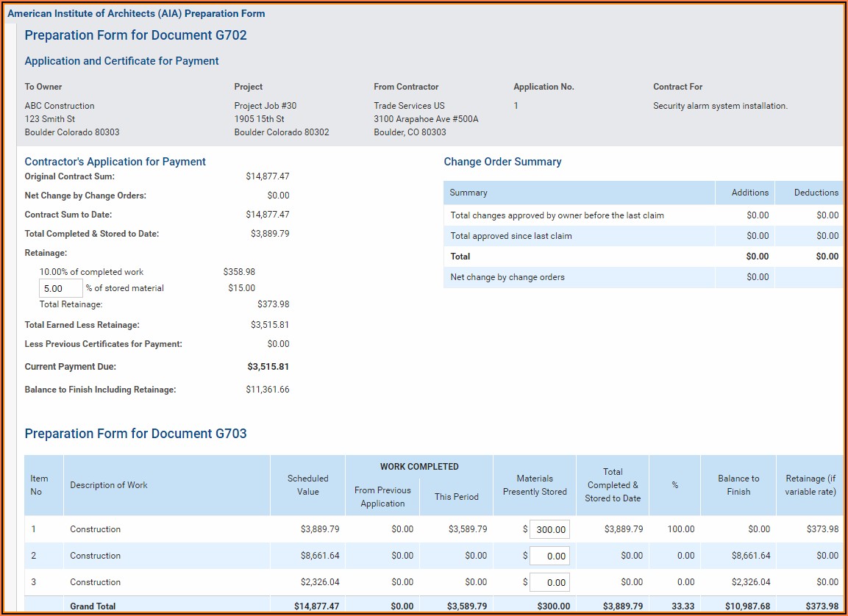Click the Preparation Form for Document G702 heading
Image resolution: width=848 pixels, height=616 pixels.
tap(135, 35)
